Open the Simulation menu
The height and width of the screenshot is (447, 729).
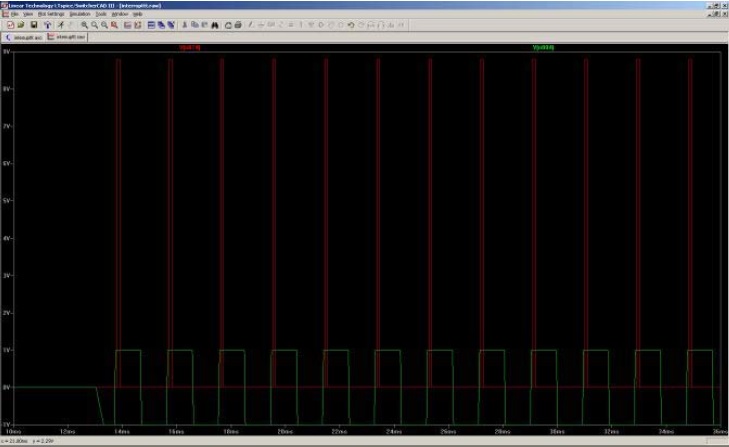click(80, 14)
